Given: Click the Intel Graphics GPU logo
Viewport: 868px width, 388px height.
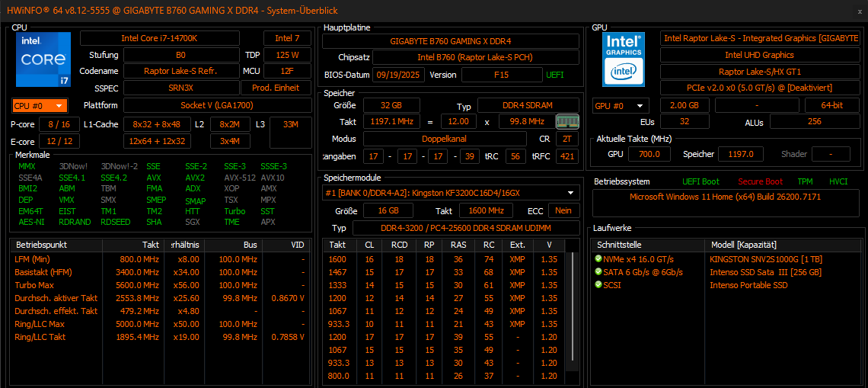Looking at the screenshot, I should click(x=624, y=59).
